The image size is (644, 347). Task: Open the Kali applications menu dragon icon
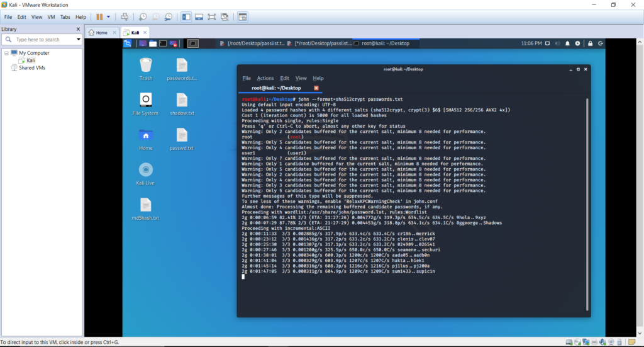[x=127, y=43]
